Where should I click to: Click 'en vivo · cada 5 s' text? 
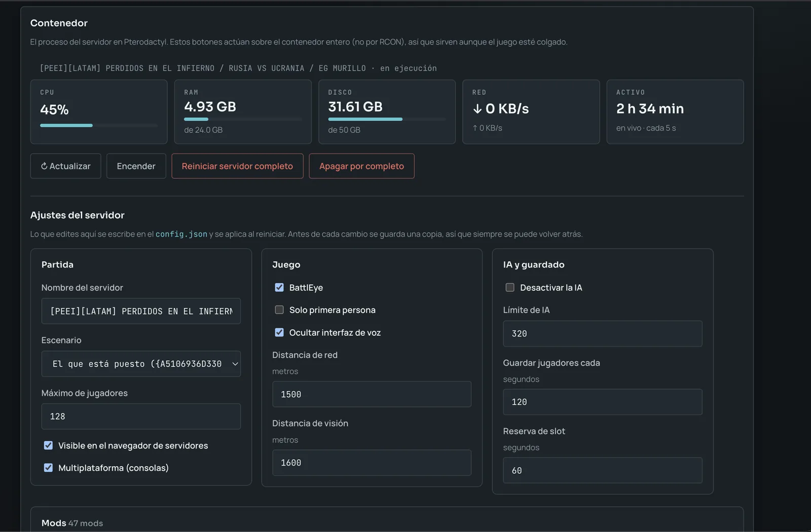[646, 128]
